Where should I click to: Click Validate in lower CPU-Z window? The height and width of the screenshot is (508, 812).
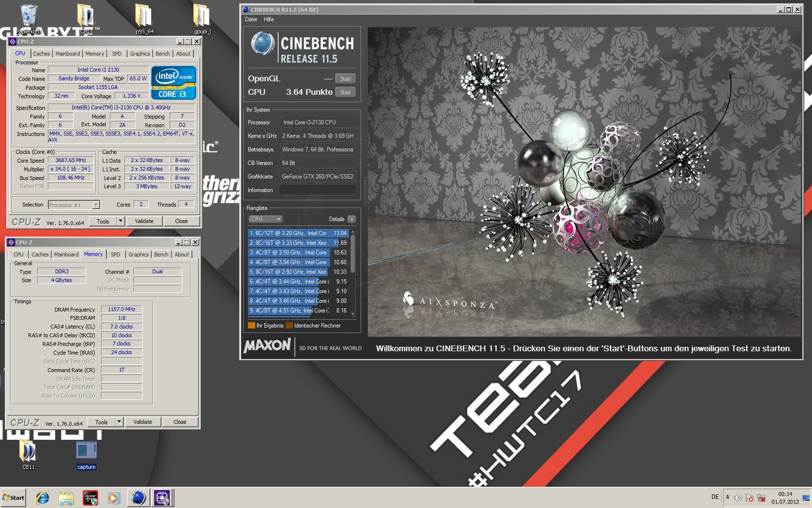(143, 422)
